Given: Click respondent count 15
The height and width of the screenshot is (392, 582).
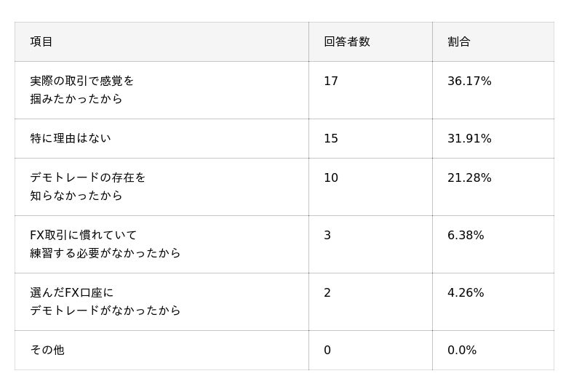Looking at the screenshot, I should click(x=331, y=139).
